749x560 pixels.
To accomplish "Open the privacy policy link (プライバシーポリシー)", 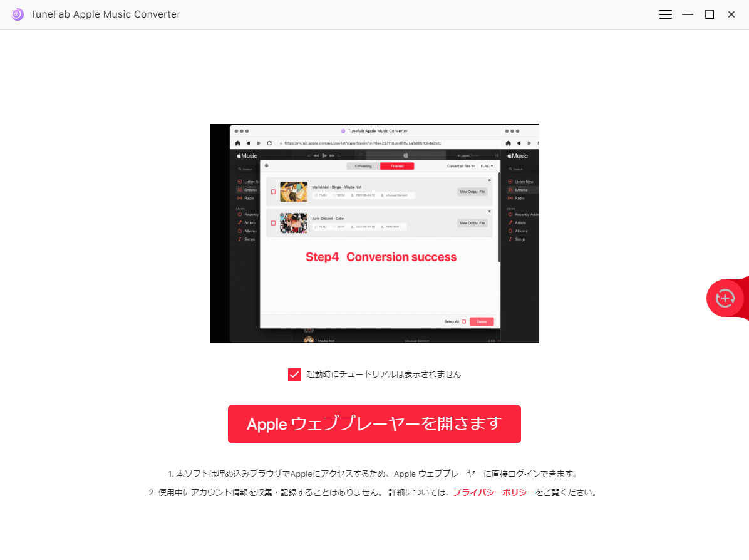I will click(x=494, y=492).
